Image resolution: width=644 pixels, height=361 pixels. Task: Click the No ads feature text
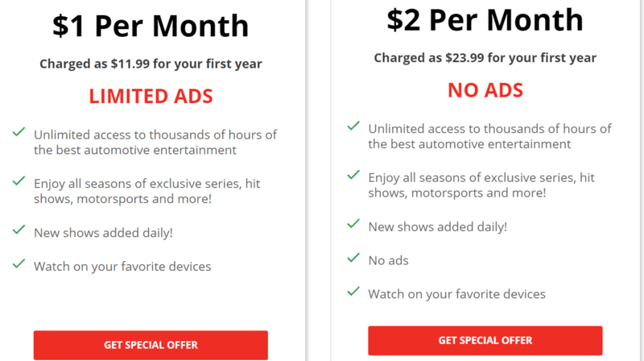[388, 260]
